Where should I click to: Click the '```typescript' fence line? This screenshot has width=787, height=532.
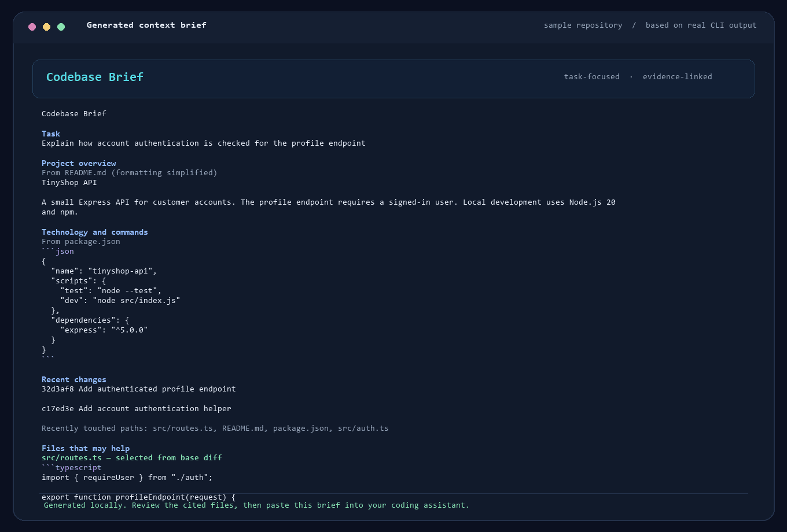tap(72, 467)
